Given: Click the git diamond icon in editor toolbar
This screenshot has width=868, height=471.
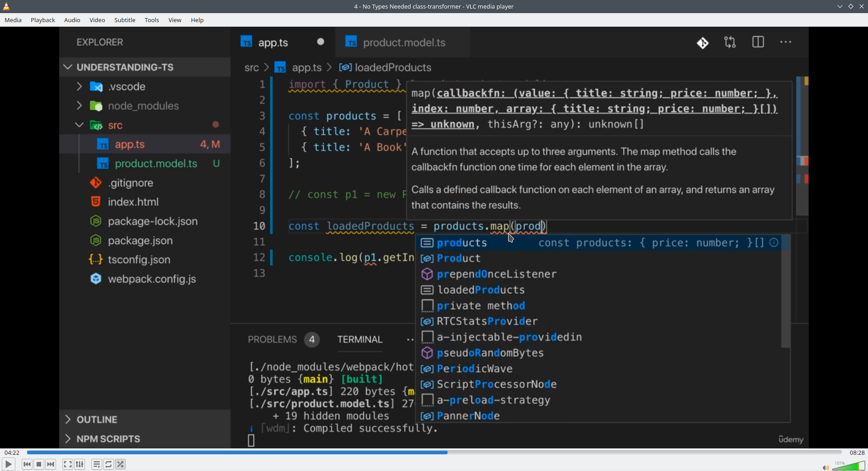Looking at the screenshot, I should [703, 43].
